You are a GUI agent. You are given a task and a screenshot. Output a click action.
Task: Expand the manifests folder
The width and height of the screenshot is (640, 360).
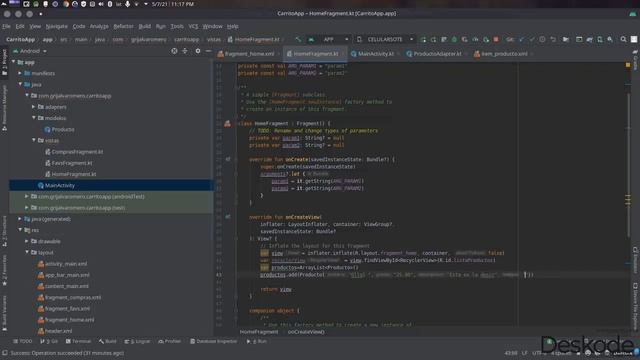tap(20, 73)
